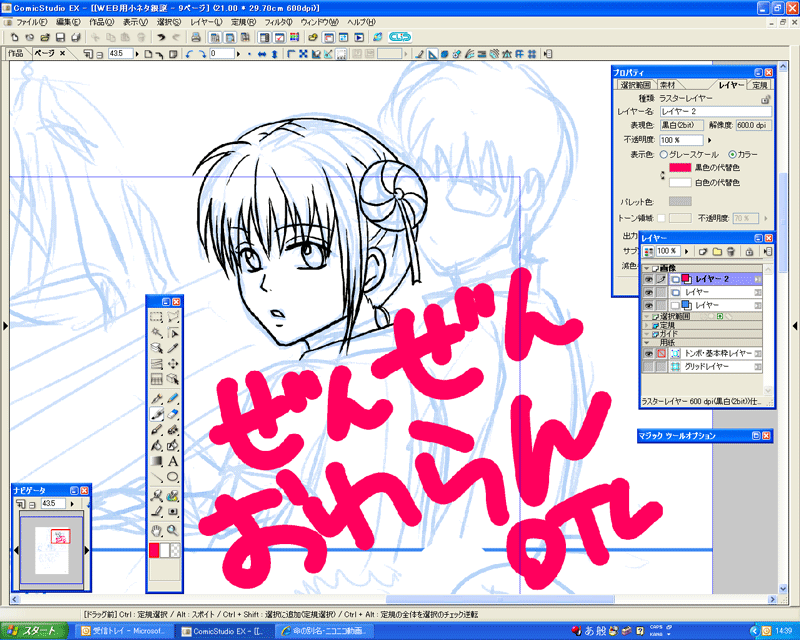Show グリッドレイヤー visibility box
This screenshot has width=800, height=640.
[648, 366]
